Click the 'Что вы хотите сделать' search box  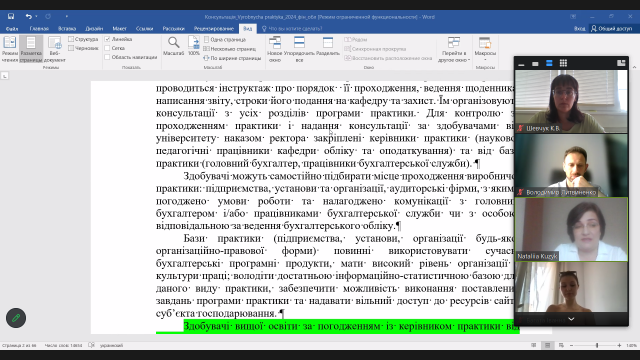(292, 29)
